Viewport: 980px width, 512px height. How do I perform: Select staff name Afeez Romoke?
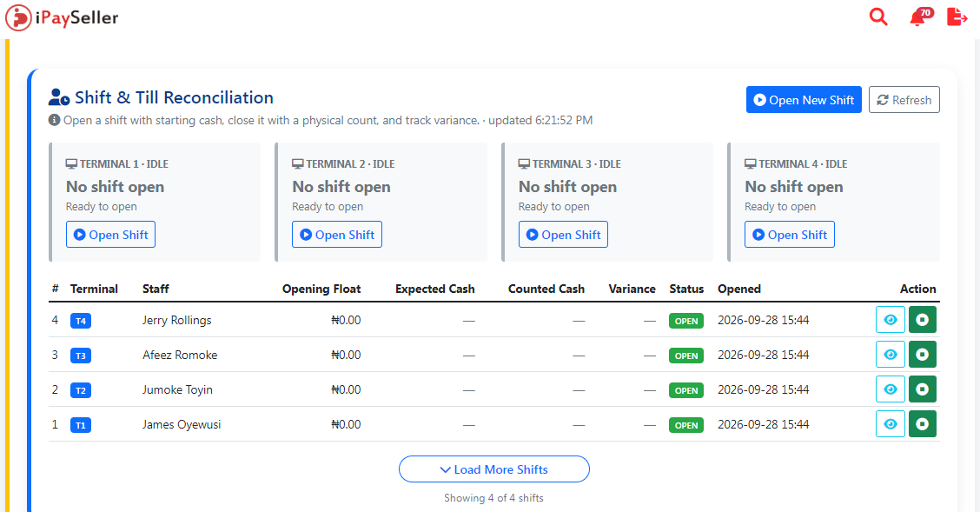pos(180,355)
